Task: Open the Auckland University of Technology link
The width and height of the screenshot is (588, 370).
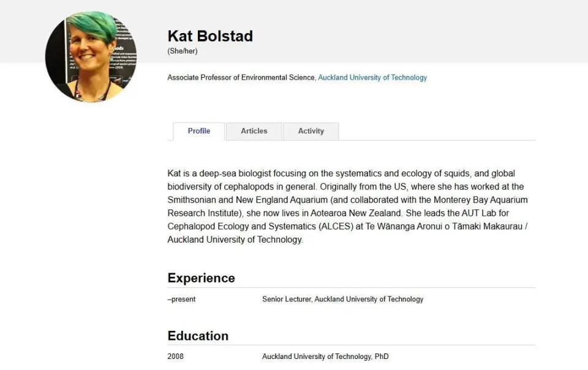Action: pos(372,78)
